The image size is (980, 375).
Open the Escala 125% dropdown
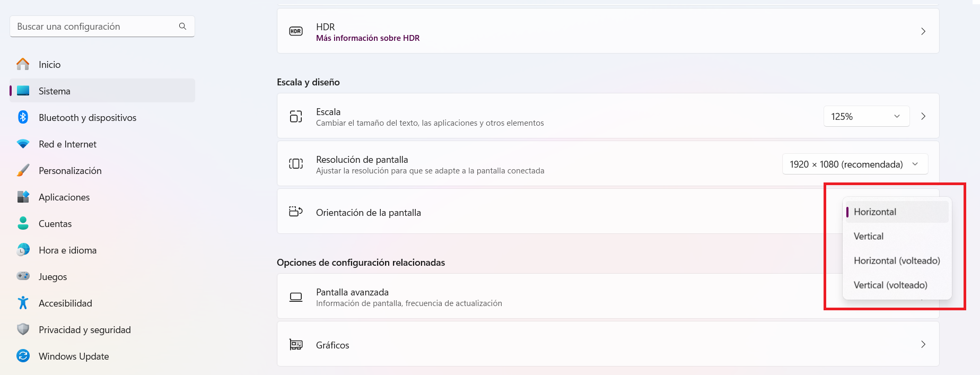coord(866,116)
